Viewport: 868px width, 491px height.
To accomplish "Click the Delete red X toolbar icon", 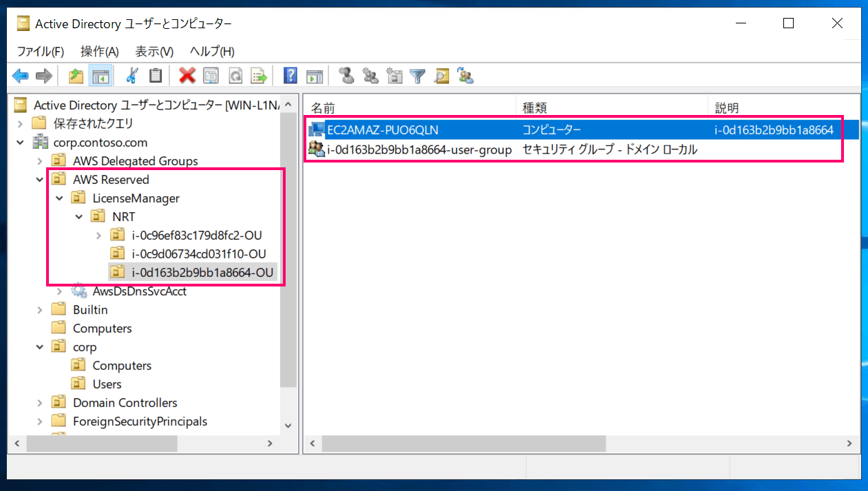I will 187,76.
